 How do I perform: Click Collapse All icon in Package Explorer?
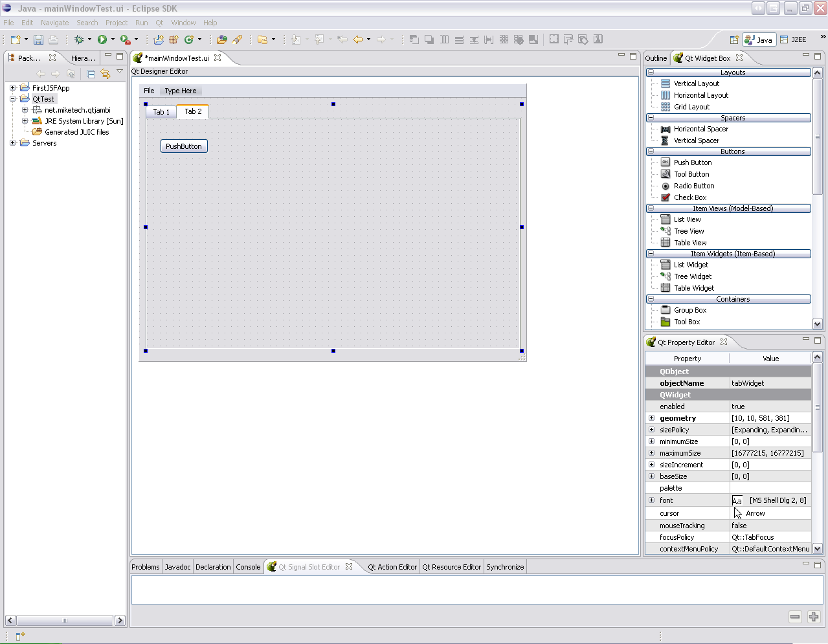pos(91,74)
